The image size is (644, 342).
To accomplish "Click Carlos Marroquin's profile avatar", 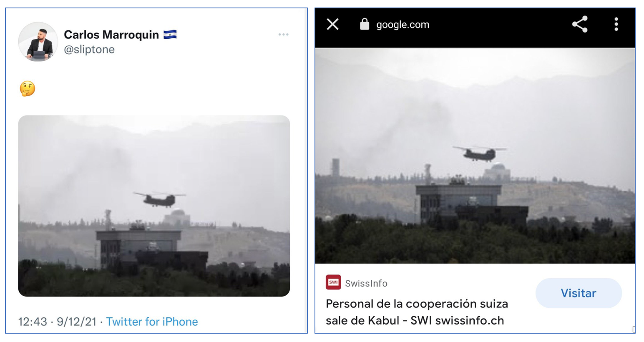I will (38, 42).
